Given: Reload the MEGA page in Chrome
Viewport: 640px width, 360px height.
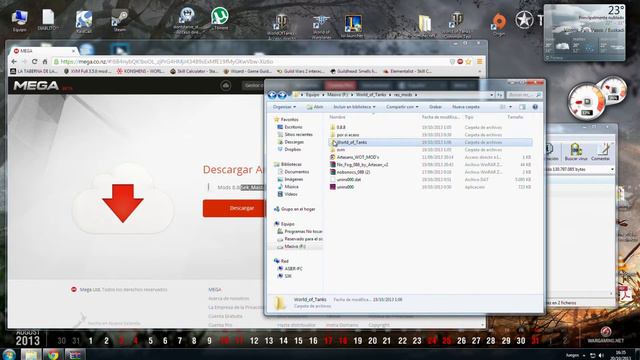Looking at the screenshot, I should coord(35,62).
